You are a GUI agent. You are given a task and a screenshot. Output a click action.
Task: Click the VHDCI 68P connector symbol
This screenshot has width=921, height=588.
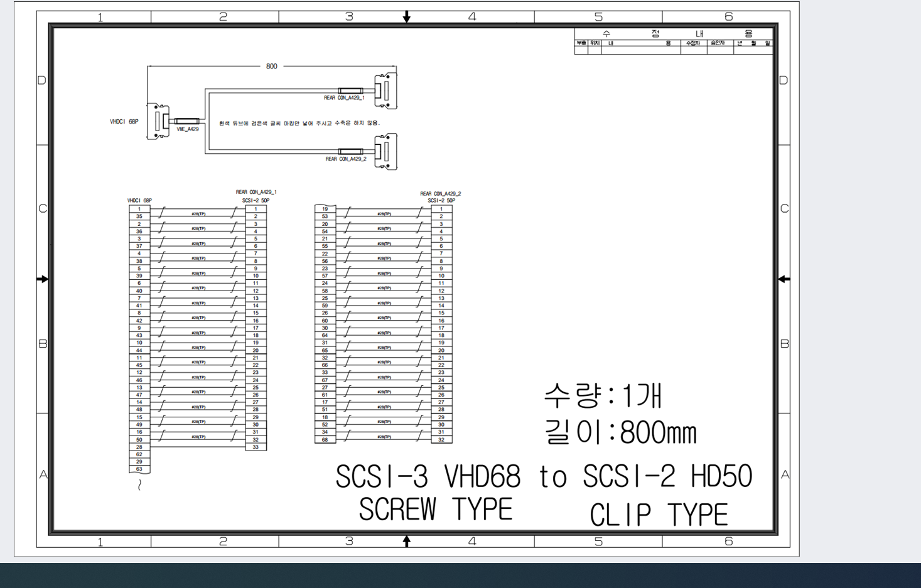point(158,121)
